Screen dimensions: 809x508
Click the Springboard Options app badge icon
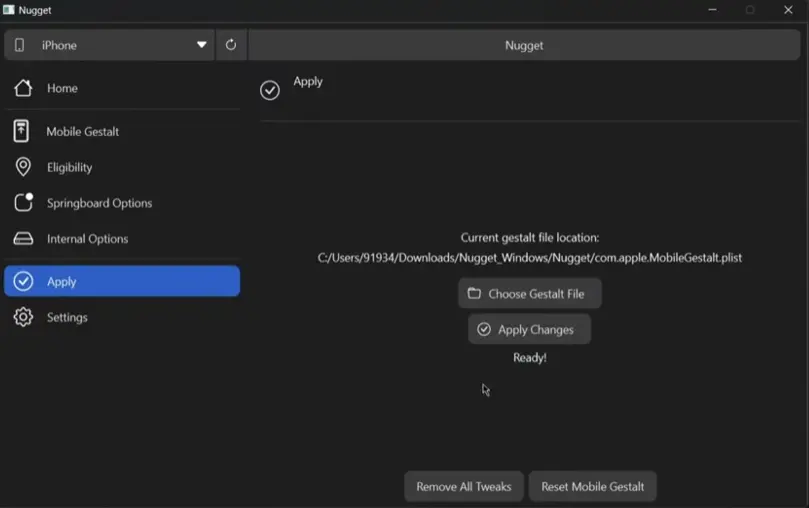click(x=23, y=202)
